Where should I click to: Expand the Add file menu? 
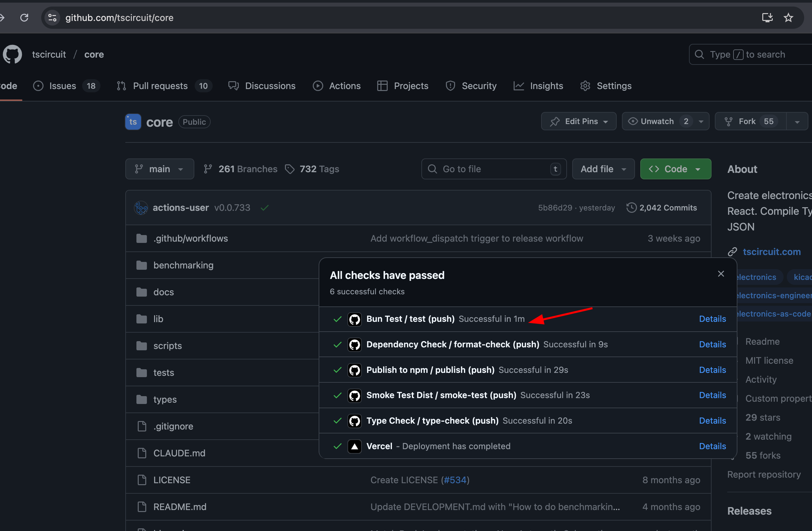603,169
